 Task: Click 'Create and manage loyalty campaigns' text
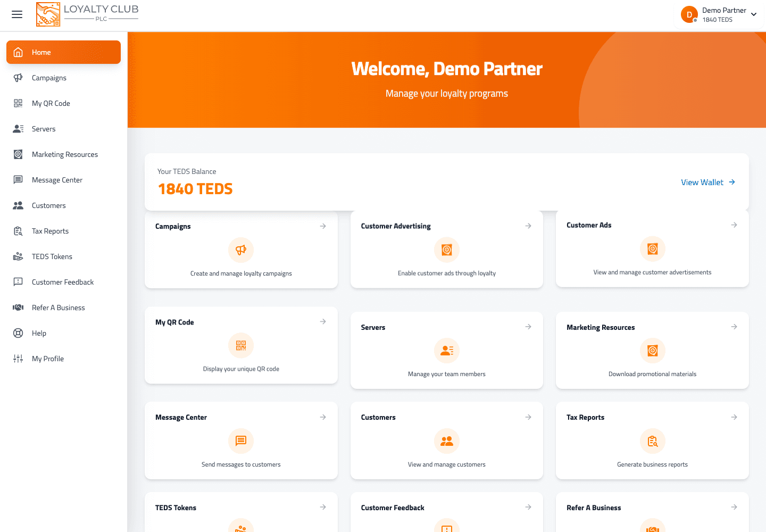(x=241, y=273)
